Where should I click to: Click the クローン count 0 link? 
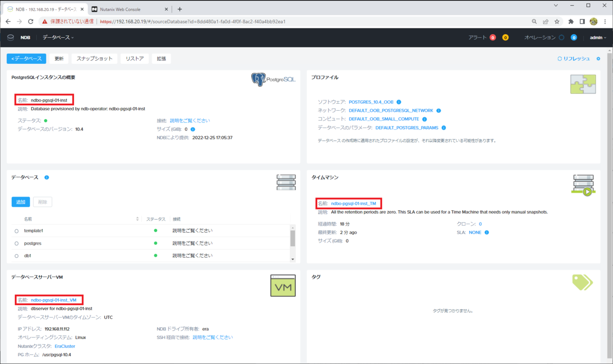click(x=480, y=224)
